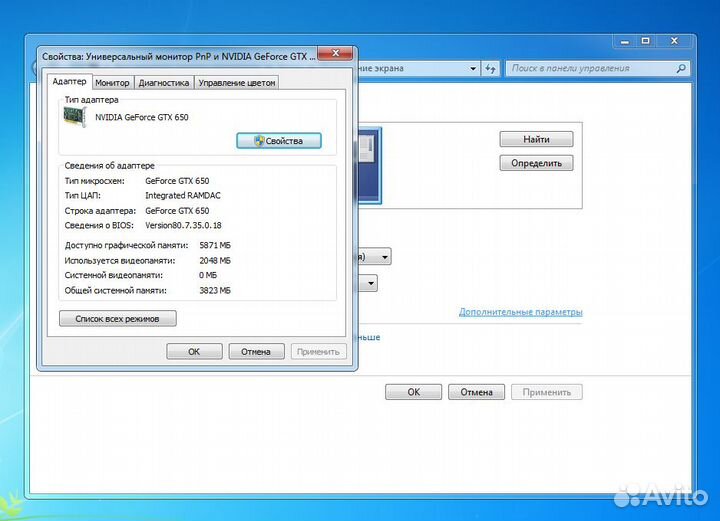Click the 3823 МБ shared memory value

pyautogui.click(x=215, y=291)
